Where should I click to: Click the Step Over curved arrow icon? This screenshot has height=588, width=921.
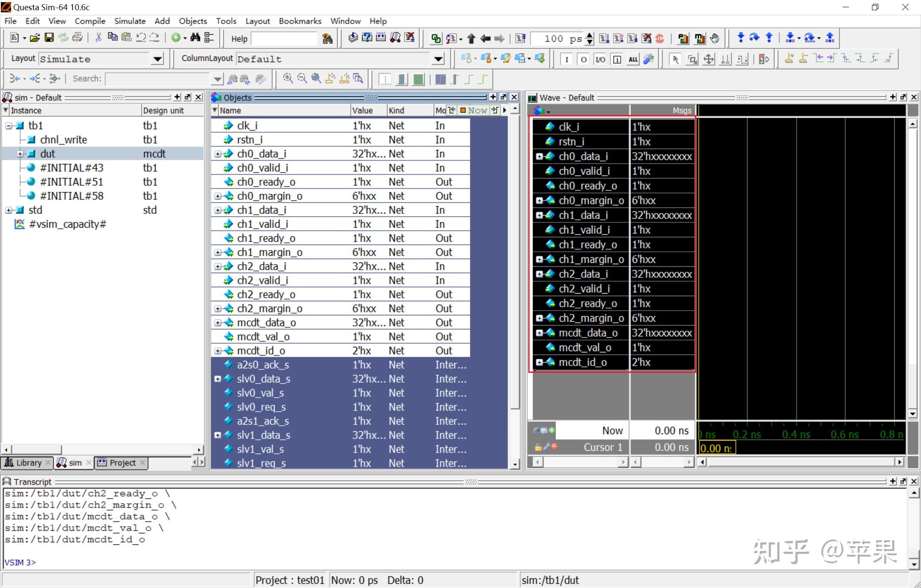[754, 38]
